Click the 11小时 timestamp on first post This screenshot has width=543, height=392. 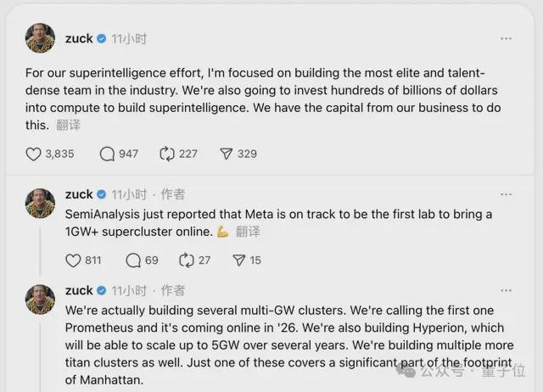click(130, 38)
